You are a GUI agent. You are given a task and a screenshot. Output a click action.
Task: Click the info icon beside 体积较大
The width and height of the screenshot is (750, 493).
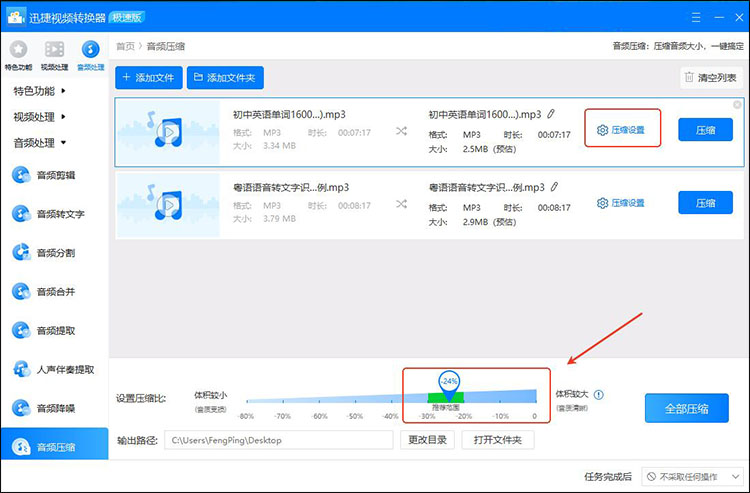[599, 395]
